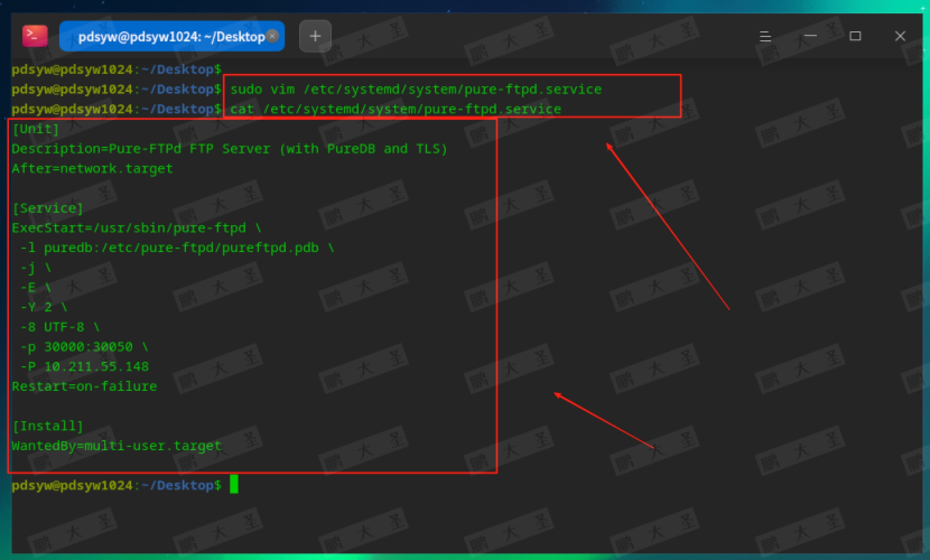This screenshot has height=560, width=930.
Task: Close the pdsyw@pdsyw1024 tab via its x
Action: click(272, 35)
